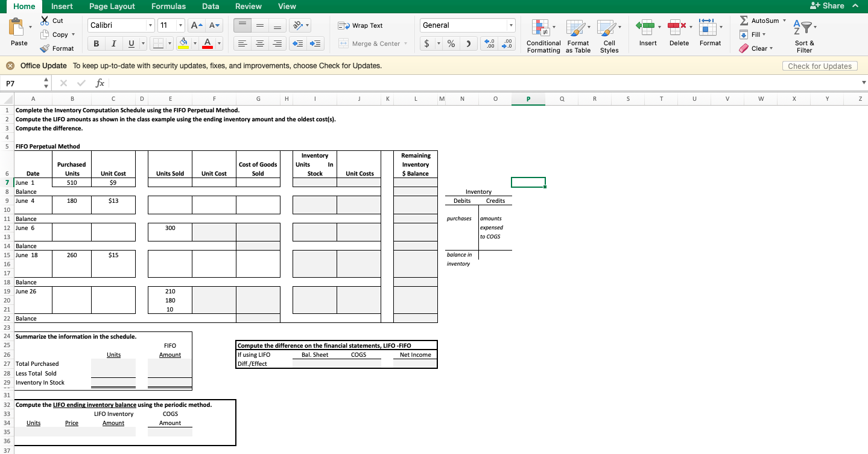Click the Check for Updates button
868x454 pixels.
point(820,66)
